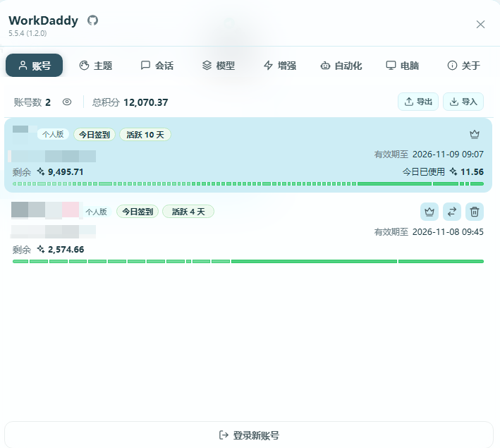The height and width of the screenshot is (448, 500).
Task: Click expiry date 2026-11-09 09:07
Action: tap(448, 155)
